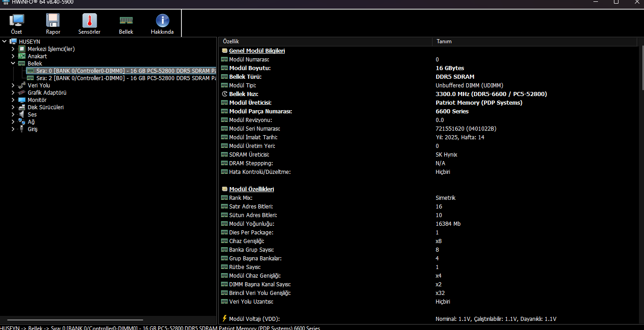Click the Bellek memory toolbar icon
This screenshot has width=644, height=330.
coord(126,20)
